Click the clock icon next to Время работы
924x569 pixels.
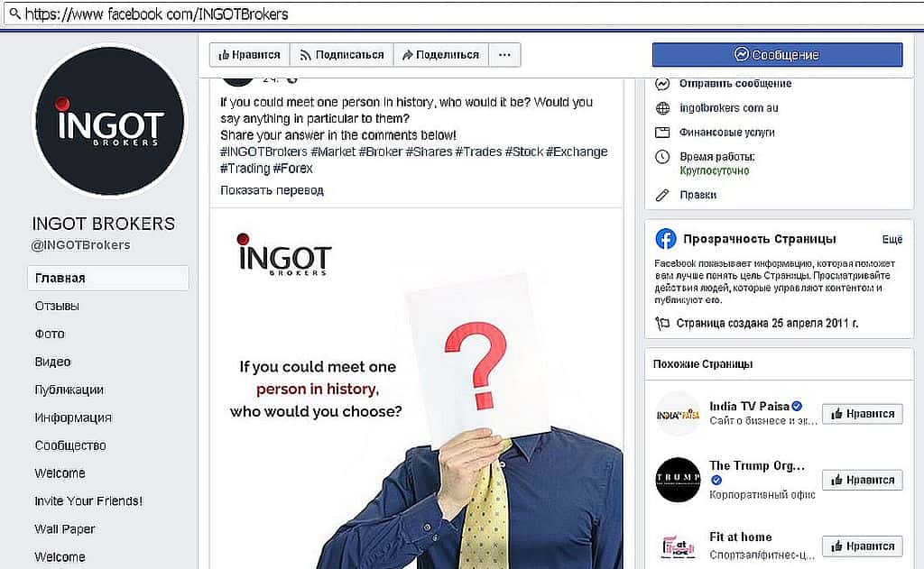[x=662, y=157]
